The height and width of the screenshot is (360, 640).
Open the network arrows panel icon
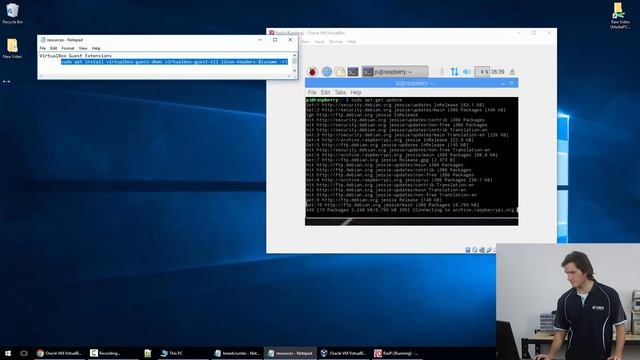click(x=454, y=72)
